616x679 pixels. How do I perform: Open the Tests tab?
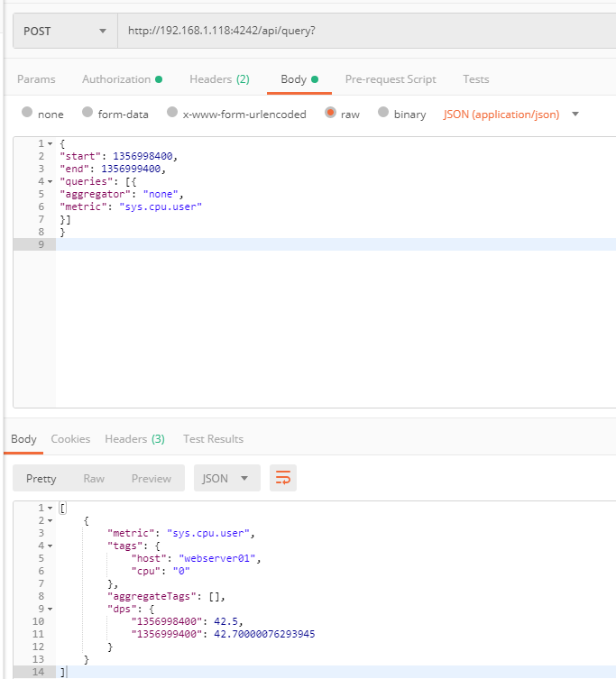475,79
